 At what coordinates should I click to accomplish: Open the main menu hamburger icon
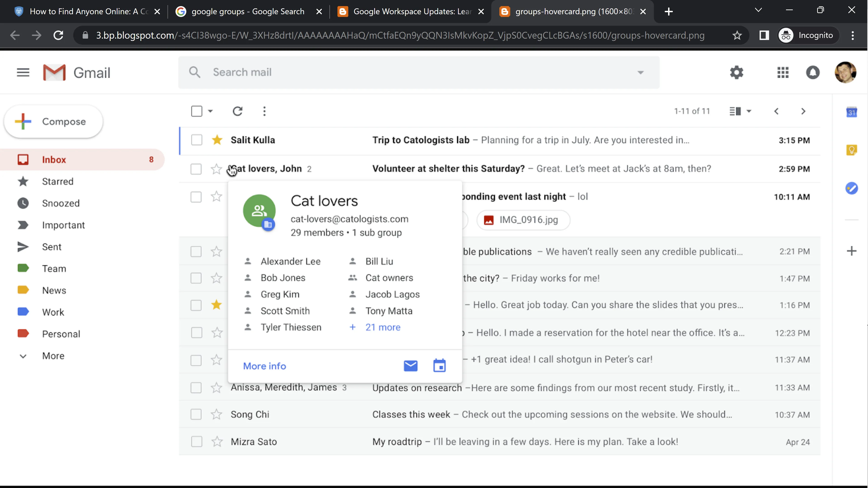(23, 73)
